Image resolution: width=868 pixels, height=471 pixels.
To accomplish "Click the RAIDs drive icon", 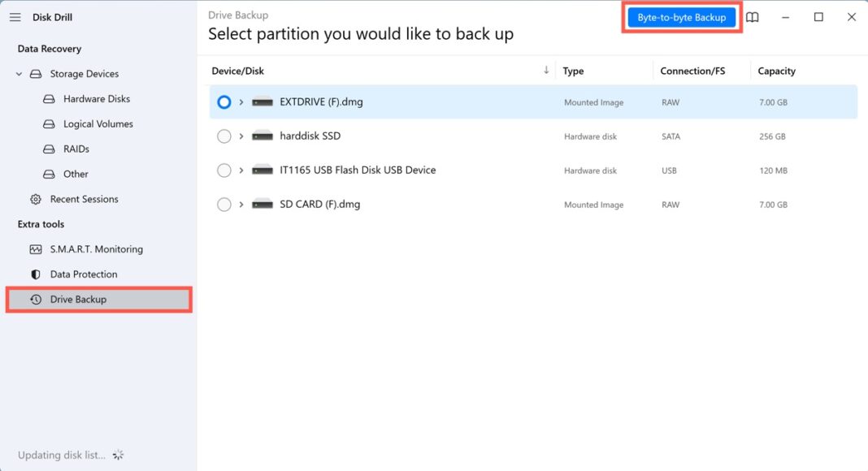I will pyautogui.click(x=49, y=149).
